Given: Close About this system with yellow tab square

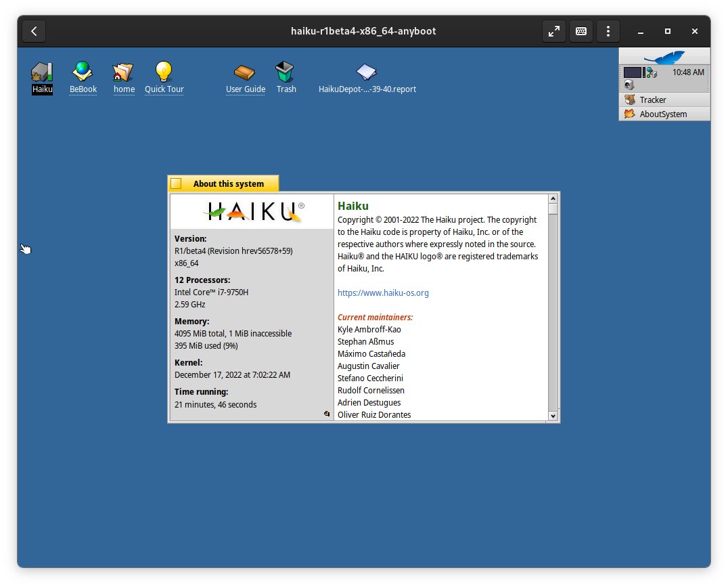Looking at the screenshot, I should pos(176,183).
